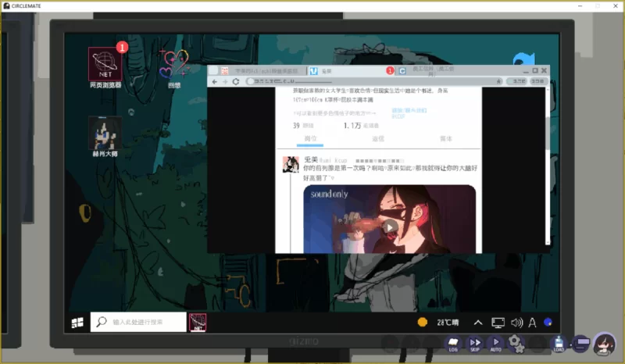This screenshot has height=364, width=625.
Task: Toggle AUTO play mode
Action: click(x=496, y=344)
